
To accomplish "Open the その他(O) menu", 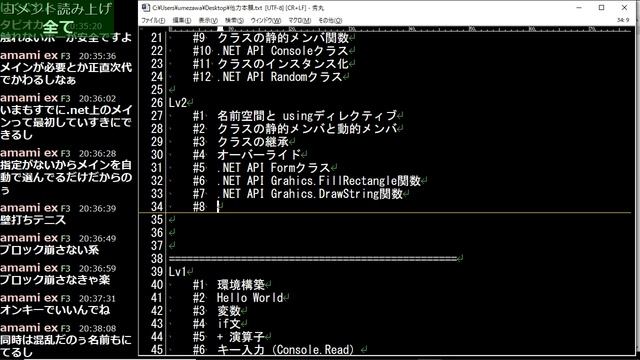I will (x=330, y=20).
